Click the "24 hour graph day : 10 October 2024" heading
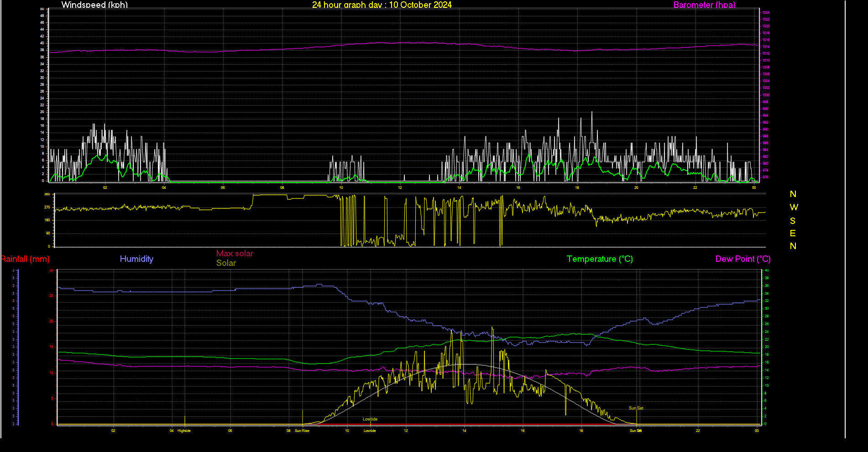Screen dimensions: 868x452 (382, 5)
